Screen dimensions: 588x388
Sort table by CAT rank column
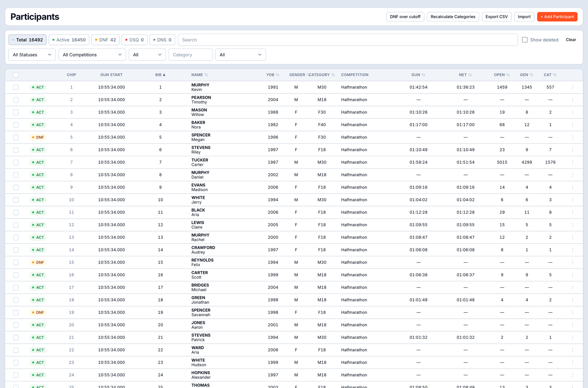click(x=550, y=75)
